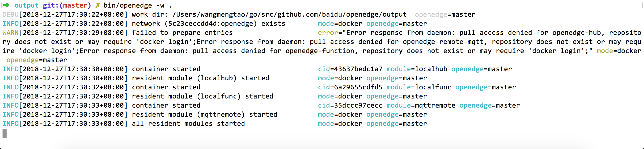This screenshot has height=149, width=644.
Task: Click the yellow ✗ git dirty marker
Action: point(97,5)
